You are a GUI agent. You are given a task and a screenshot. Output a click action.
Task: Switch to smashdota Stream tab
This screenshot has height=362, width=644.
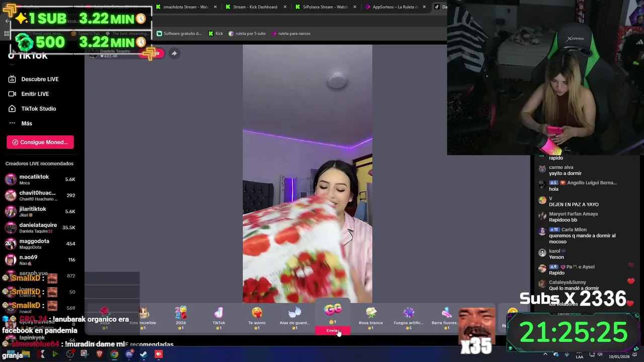(185, 7)
